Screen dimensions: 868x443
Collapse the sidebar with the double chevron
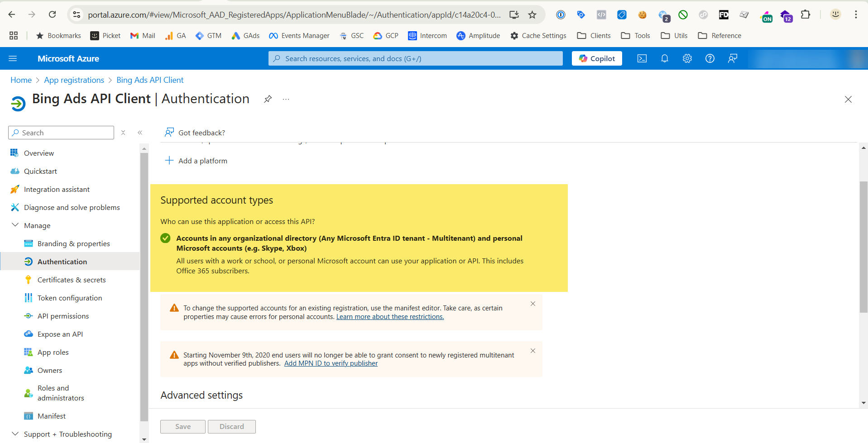140,133
